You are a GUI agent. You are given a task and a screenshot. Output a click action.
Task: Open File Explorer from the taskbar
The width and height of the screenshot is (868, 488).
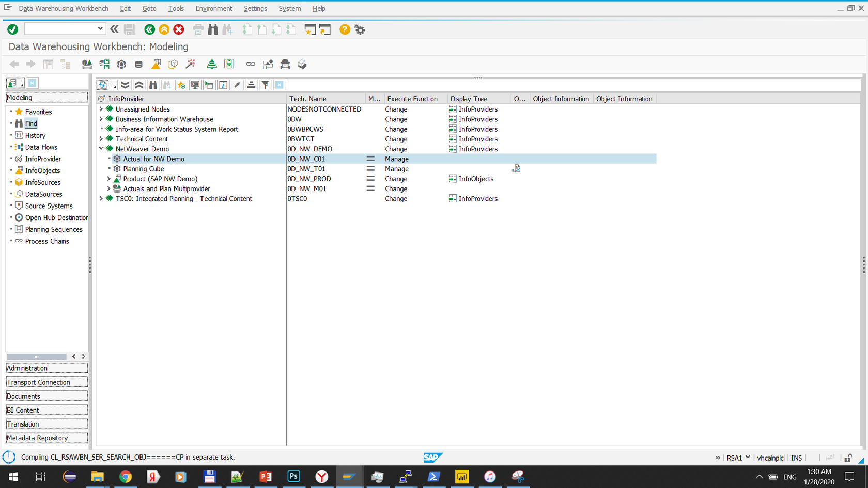[x=97, y=477]
